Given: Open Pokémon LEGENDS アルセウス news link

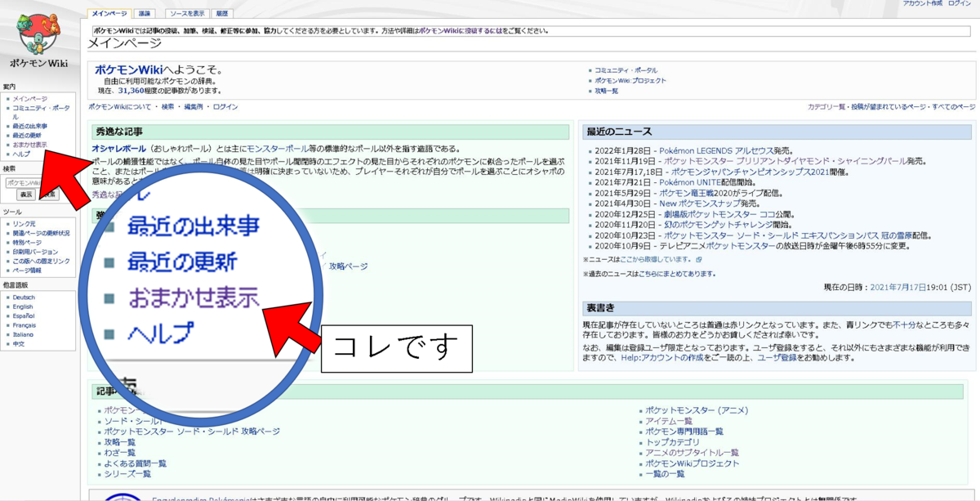Looking at the screenshot, I should 715,151.
